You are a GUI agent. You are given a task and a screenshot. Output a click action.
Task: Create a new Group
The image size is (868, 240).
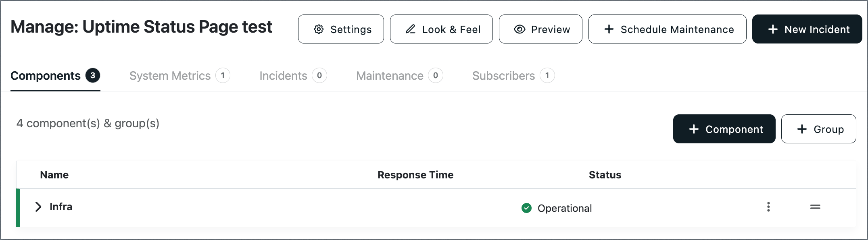tap(818, 129)
